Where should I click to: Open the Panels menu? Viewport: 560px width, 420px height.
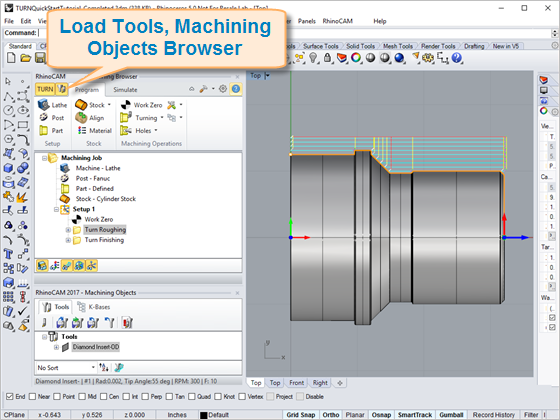pos(307,21)
